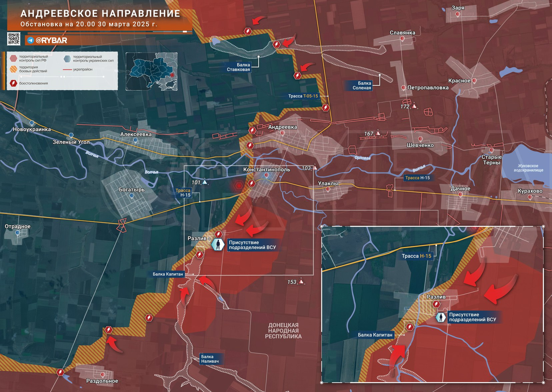Open the @RYBAR channel name
552x392 pixels.
[x=51, y=40]
